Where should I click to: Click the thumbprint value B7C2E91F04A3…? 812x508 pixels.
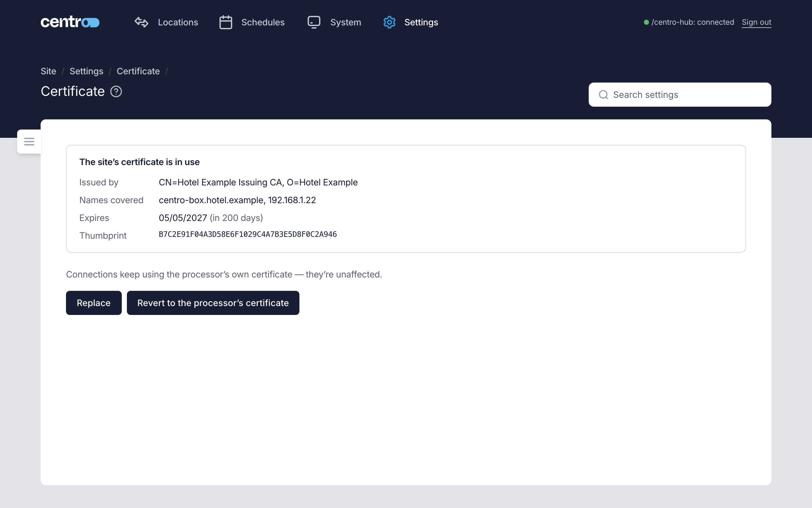pos(248,234)
